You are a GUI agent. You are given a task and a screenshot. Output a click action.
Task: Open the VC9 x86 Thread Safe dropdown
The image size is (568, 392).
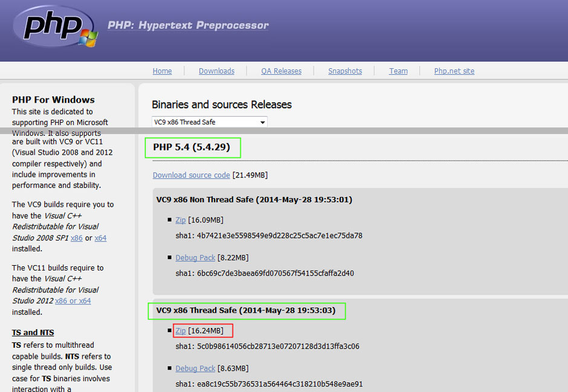[210, 122]
